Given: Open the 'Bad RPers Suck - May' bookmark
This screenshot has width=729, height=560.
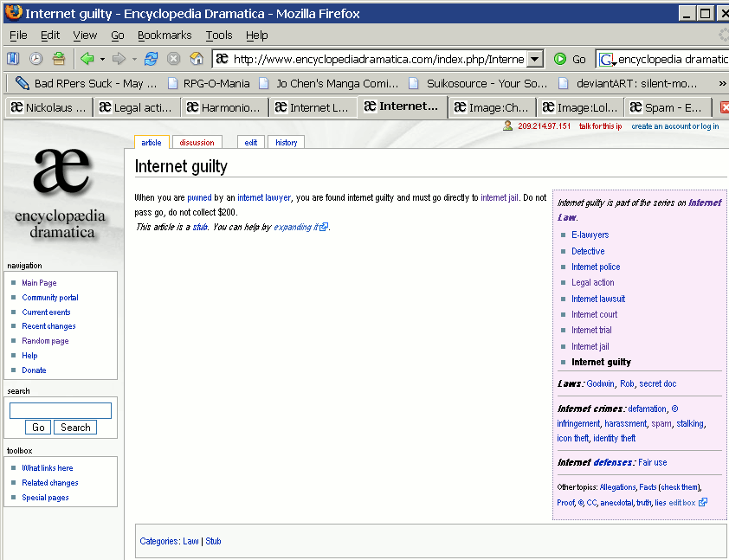Looking at the screenshot, I should coord(87,84).
